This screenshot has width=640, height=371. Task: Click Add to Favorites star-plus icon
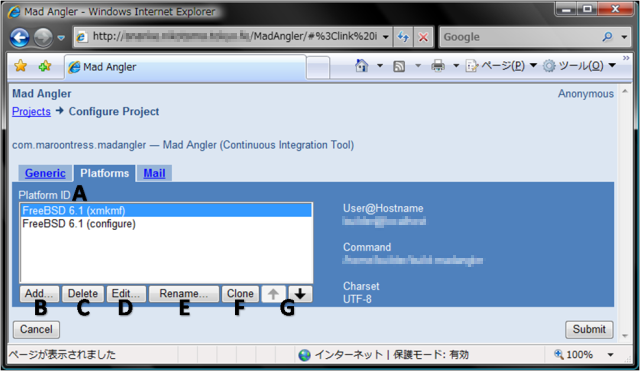coord(45,66)
